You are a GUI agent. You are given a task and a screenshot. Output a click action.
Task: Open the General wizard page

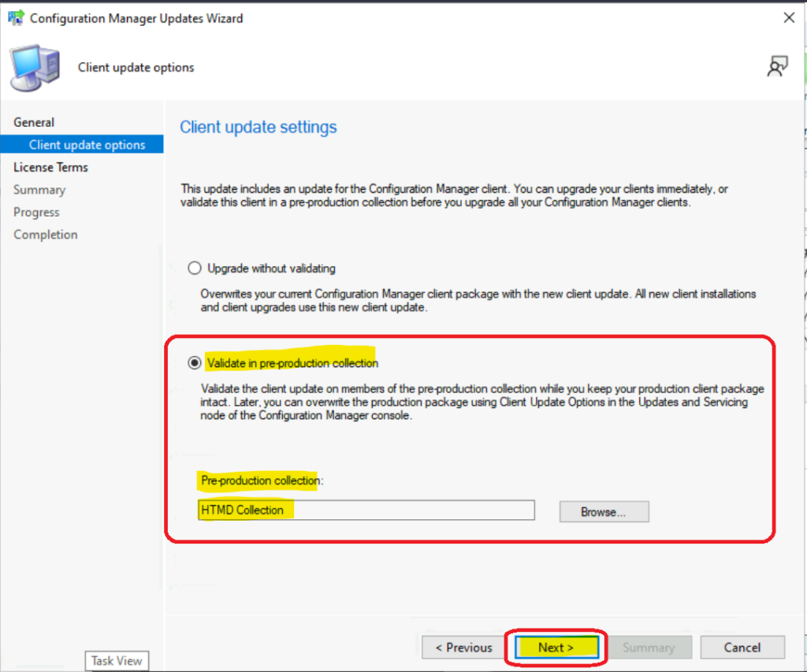[34, 122]
